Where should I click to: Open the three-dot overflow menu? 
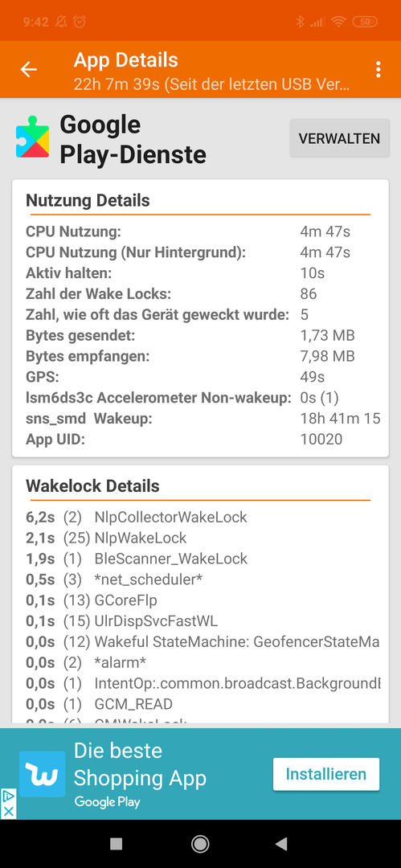point(378,69)
